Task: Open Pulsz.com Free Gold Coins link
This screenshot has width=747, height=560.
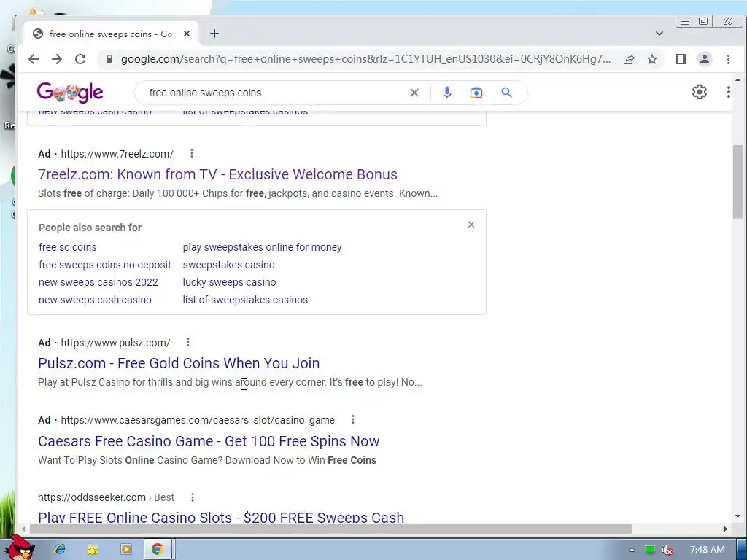Action: 179,363
